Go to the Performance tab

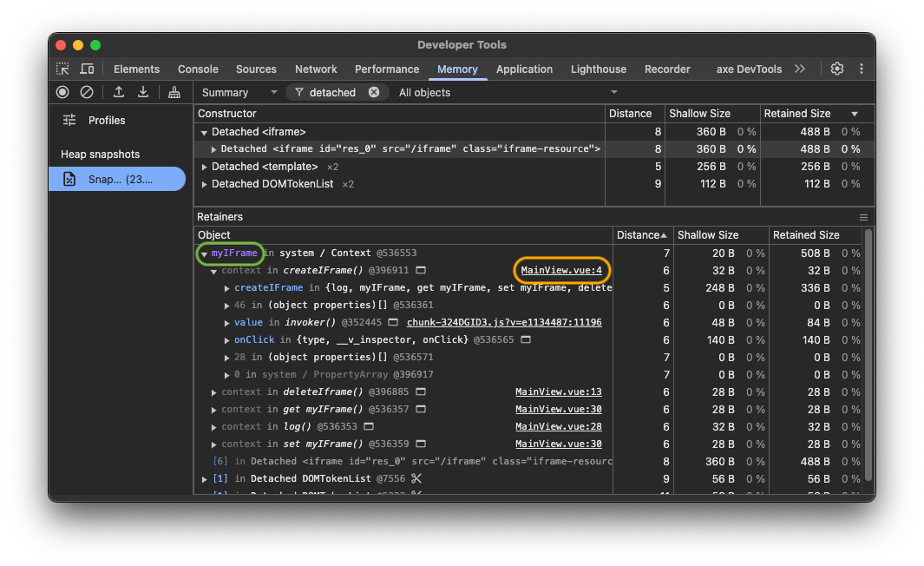387,69
